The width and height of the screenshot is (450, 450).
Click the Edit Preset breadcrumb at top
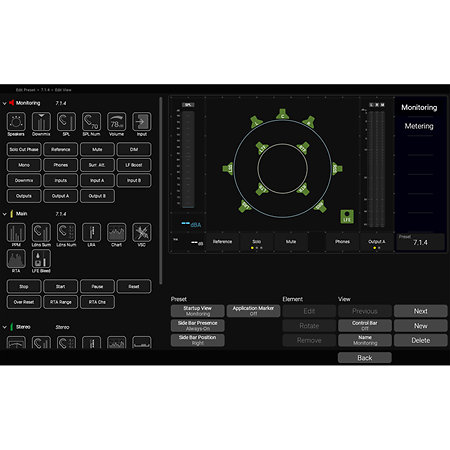coord(26,90)
